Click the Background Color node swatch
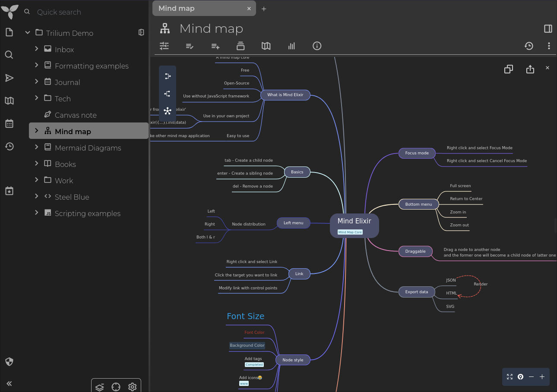 pyautogui.click(x=247, y=345)
